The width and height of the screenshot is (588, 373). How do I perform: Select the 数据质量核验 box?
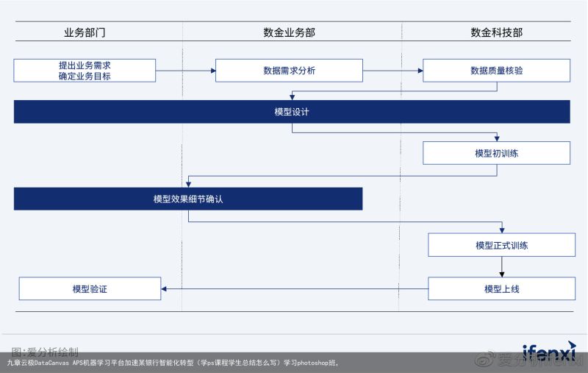[497, 71]
